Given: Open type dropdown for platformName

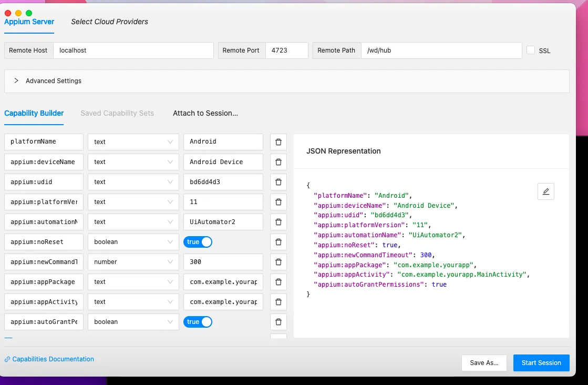Looking at the screenshot, I should point(133,142).
